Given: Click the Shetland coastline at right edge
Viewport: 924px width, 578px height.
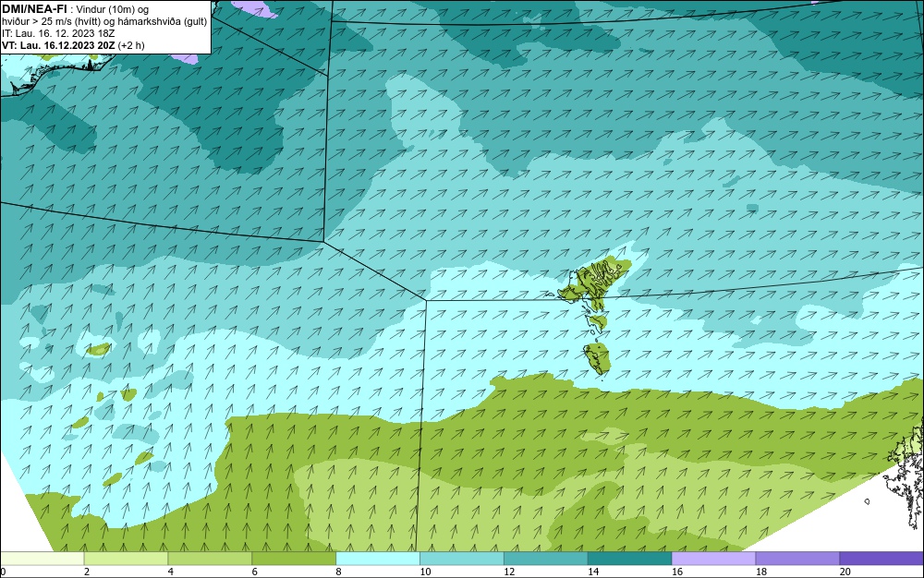Looking at the screenshot, I should pyautogui.click(x=907, y=474).
